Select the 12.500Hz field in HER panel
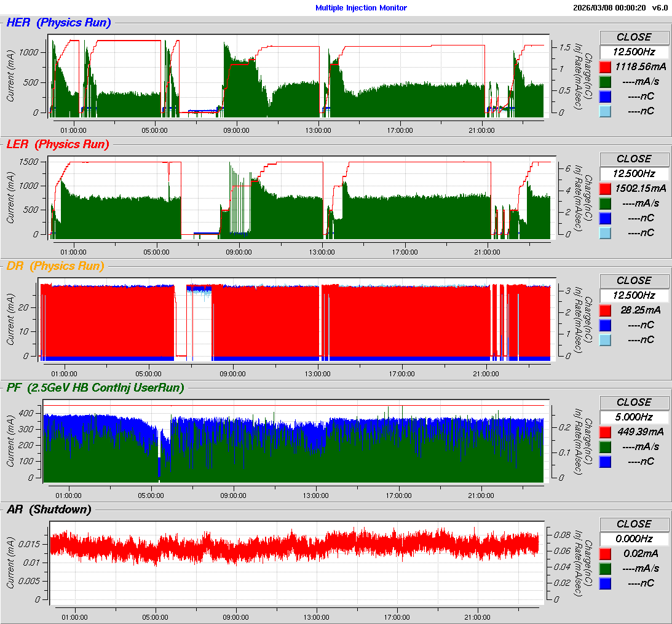 tap(633, 52)
